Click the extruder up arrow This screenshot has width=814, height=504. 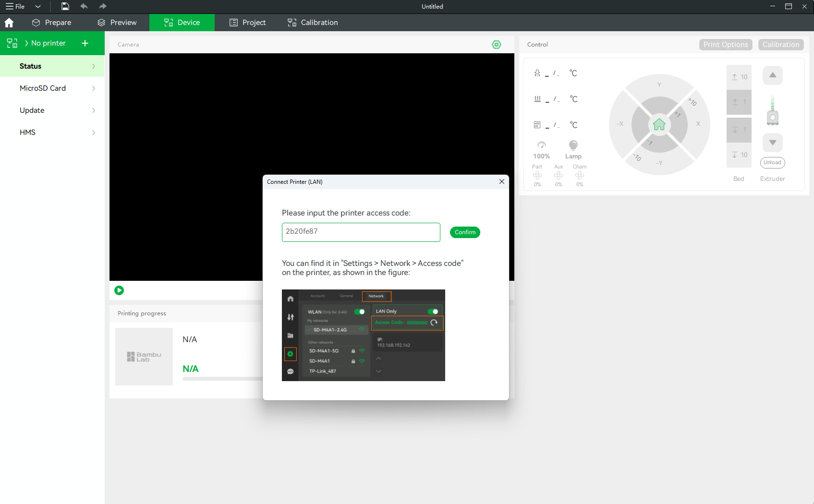(x=772, y=75)
